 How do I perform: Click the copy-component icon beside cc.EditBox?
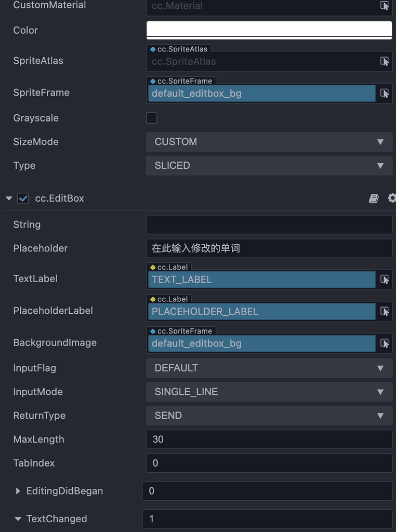tap(374, 198)
